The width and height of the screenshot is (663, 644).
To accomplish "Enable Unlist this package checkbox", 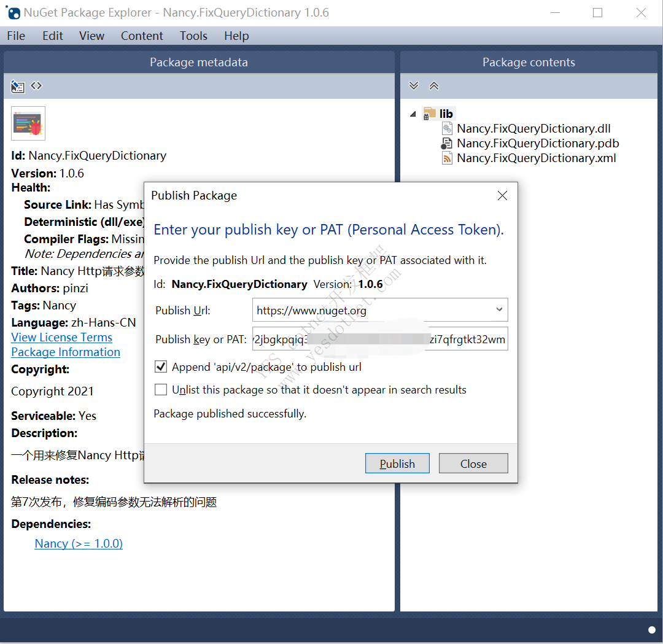I will [161, 389].
